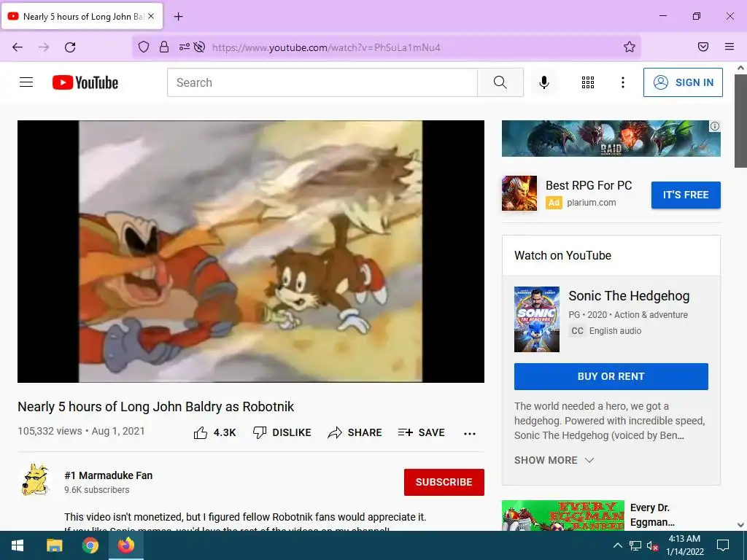Open the Every Dr. Eggman video thumbnail

pos(562,516)
